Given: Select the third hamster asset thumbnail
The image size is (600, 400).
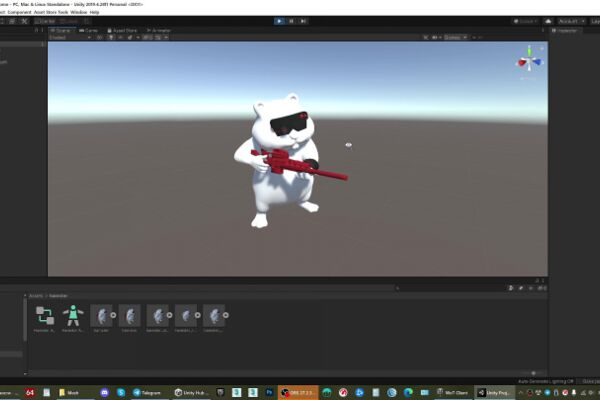Looking at the screenshot, I should pyautogui.click(x=157, y=315).
